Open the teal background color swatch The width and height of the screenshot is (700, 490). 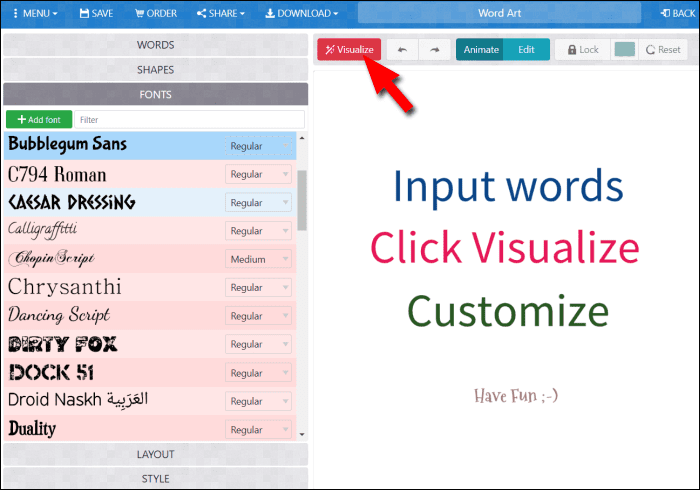point(624,50)
